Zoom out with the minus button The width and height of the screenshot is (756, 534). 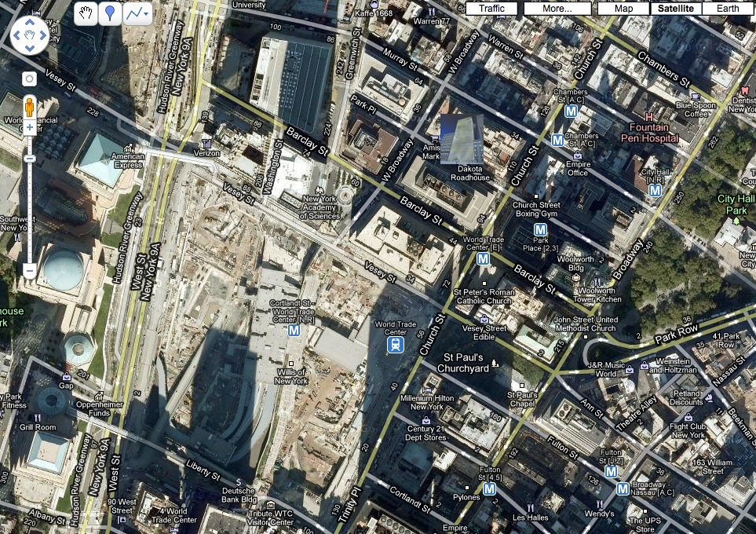point(29,271)
